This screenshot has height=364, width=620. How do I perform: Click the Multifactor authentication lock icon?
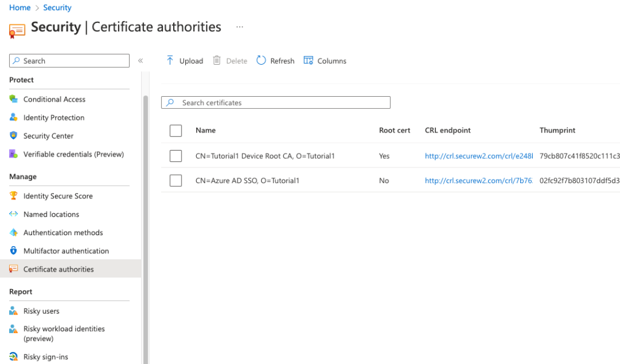13,250
